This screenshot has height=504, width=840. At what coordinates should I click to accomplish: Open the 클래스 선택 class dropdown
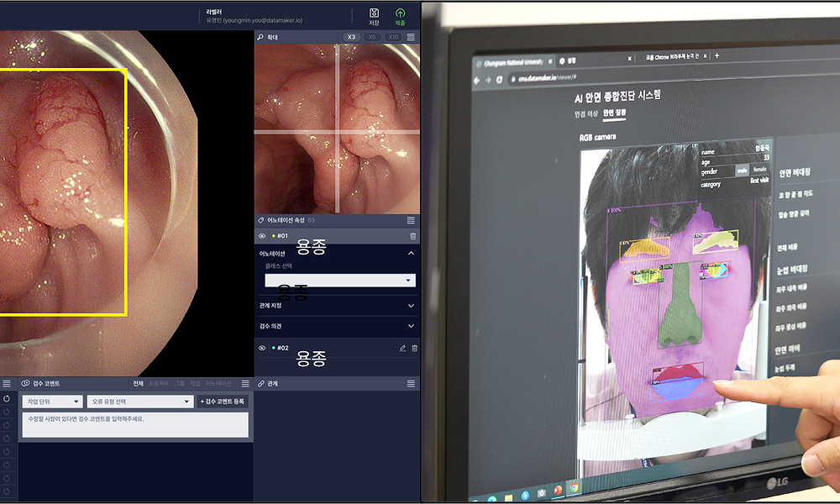click(340, 280)
